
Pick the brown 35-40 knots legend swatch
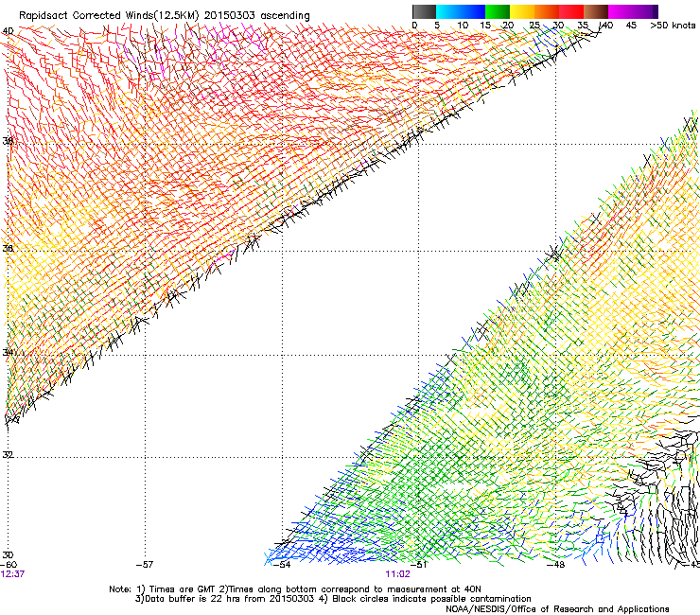(596, 11)
